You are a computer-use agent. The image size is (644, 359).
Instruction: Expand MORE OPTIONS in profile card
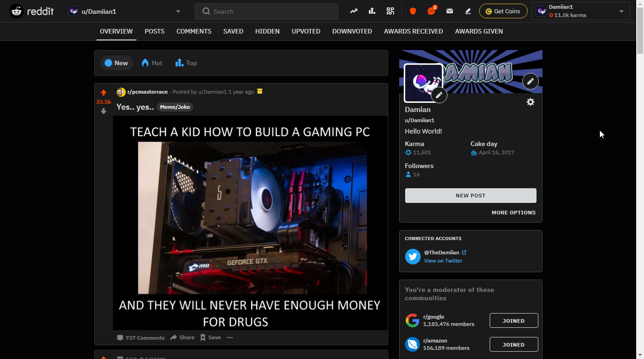513,213
